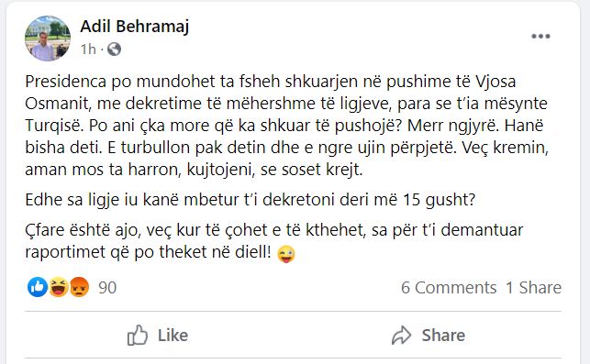
Task: Show the 6 Comments on the post
Action: click(449, 288)
